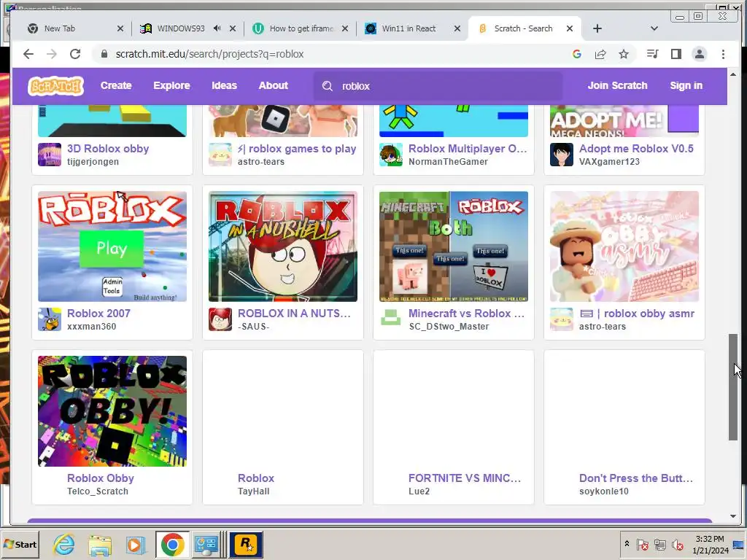
Task: Open the Create menu item
Action: (x=116, y=86)
